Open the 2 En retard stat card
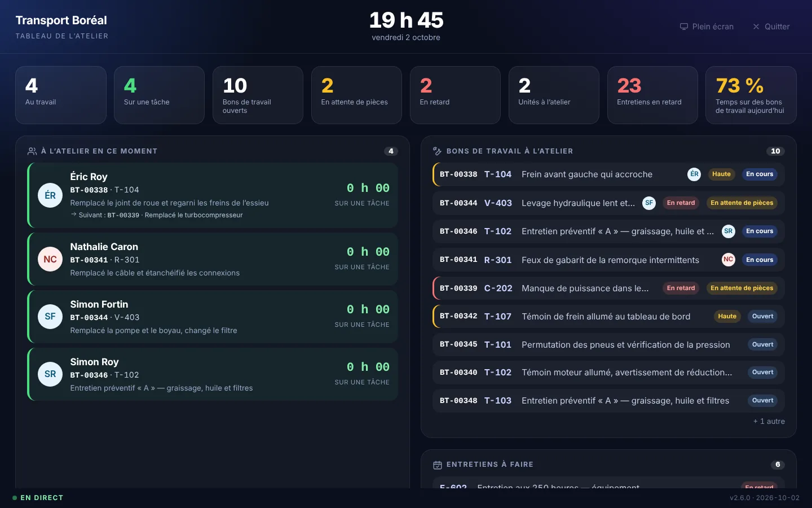 pos(455,95)
